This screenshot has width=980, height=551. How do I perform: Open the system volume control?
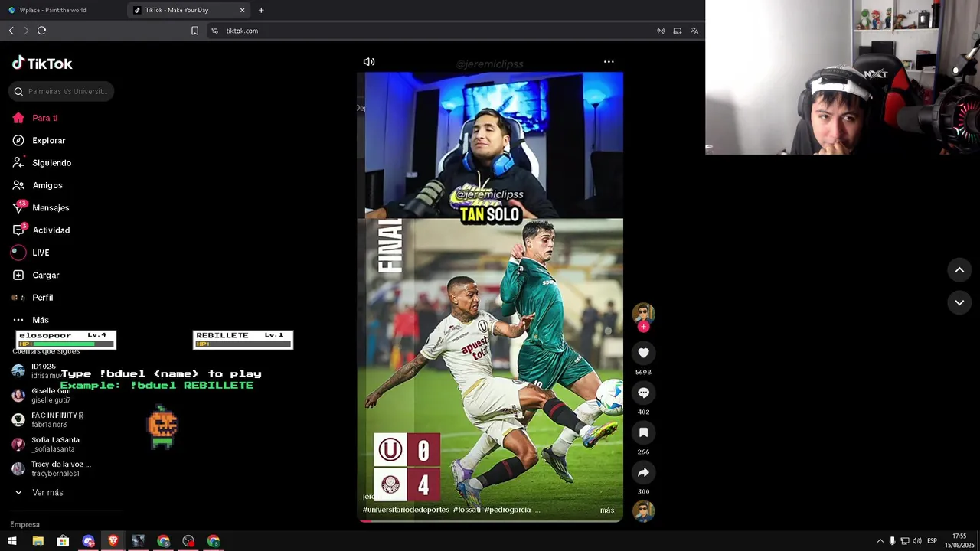click(x=916, y=541)
